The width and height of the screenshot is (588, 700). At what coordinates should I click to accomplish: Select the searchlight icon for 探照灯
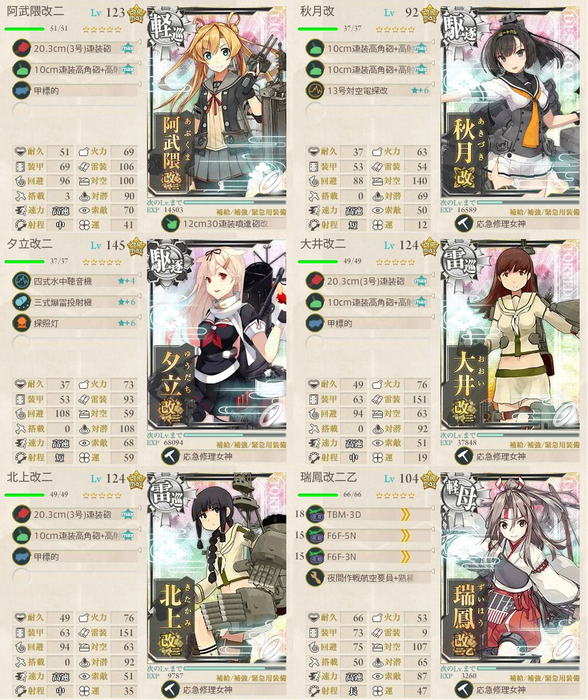coord(22,323)
